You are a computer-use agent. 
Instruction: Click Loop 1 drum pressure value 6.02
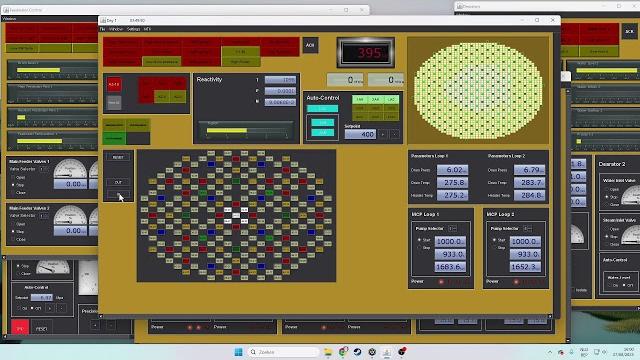tap(452, 170)
